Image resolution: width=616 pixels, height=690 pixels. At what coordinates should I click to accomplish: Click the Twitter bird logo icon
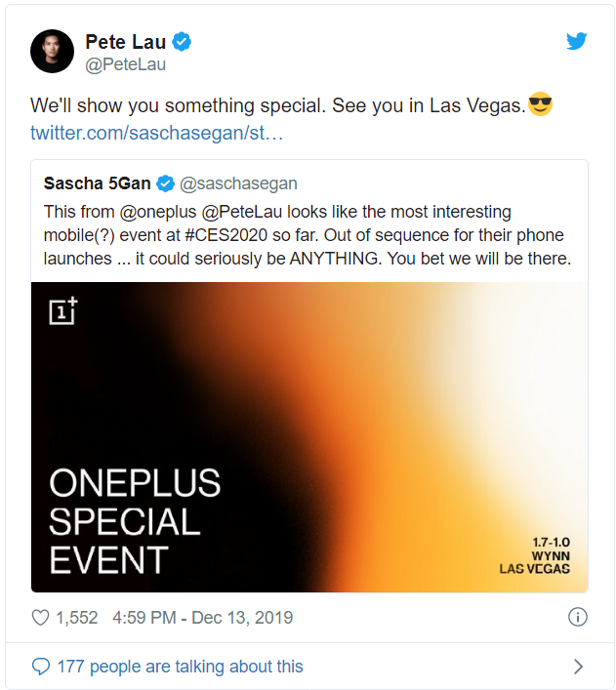(576, 41)
